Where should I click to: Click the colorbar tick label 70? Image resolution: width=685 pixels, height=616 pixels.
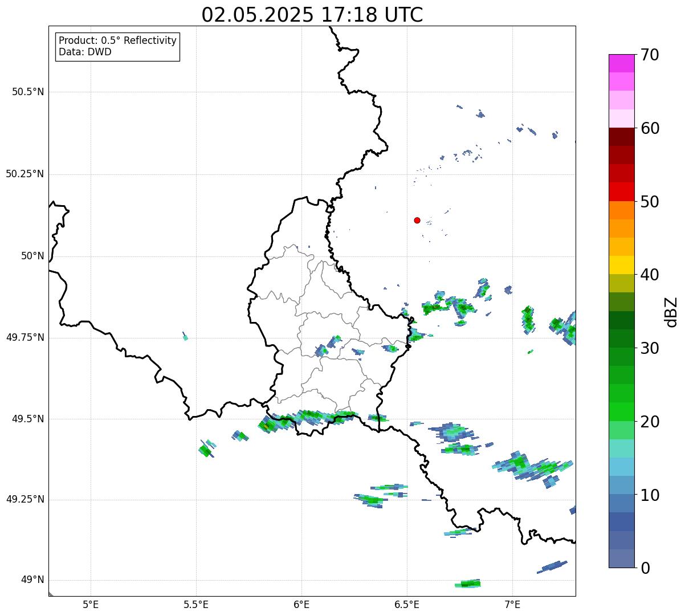pos(649,55)
